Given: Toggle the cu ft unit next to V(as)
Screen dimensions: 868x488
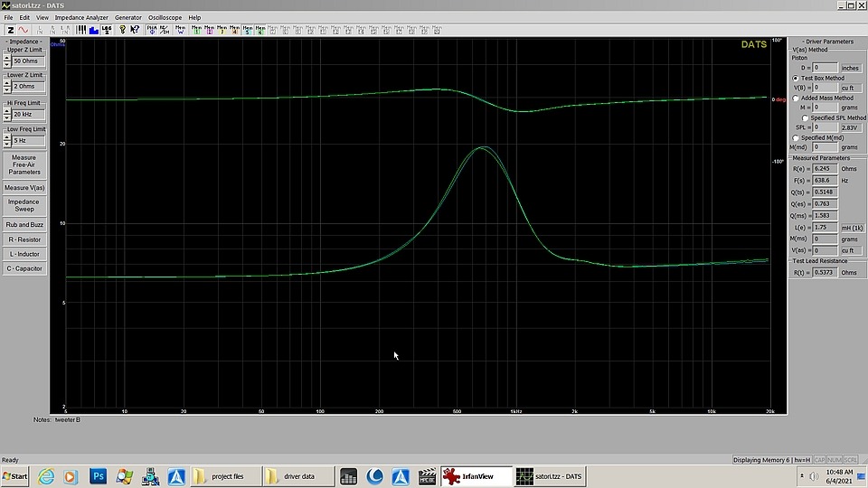Looking at the screenshot, I should [x=850, y=250].
